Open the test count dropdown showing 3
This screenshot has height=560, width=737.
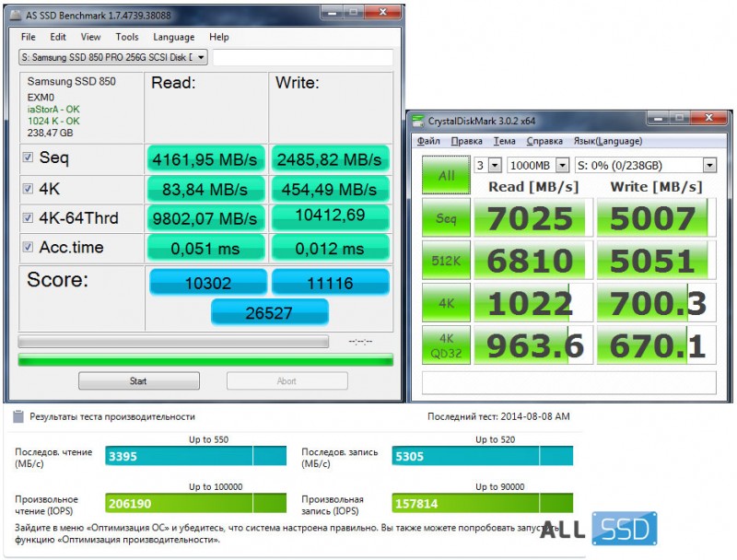coord(488,165)
